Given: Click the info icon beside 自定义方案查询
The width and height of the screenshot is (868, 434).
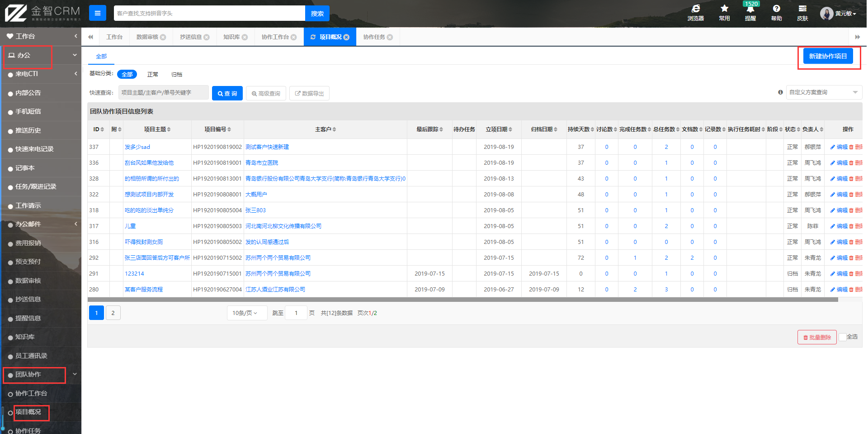Looking at the screenshot, I should (x=780, y=92).
